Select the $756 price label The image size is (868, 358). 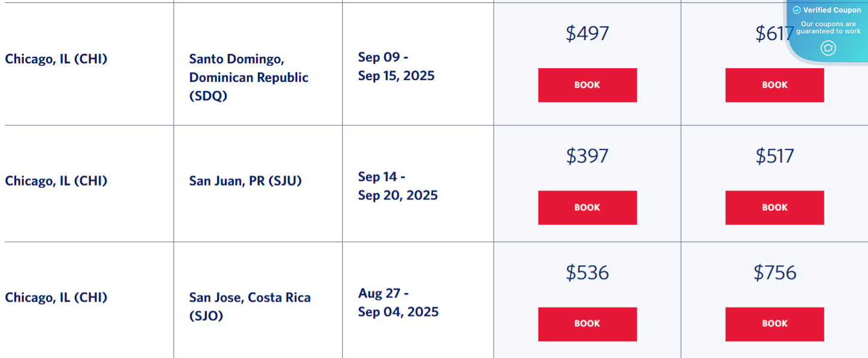774,272
